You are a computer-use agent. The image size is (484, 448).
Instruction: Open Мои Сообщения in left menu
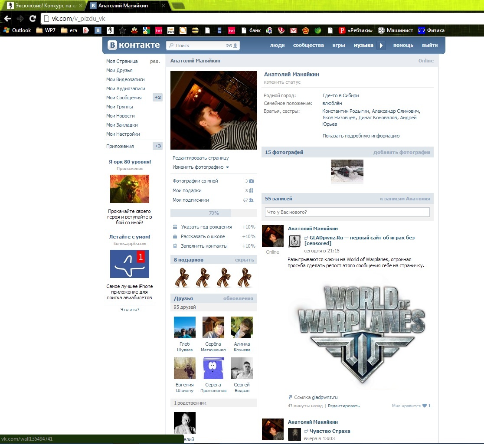124,98
